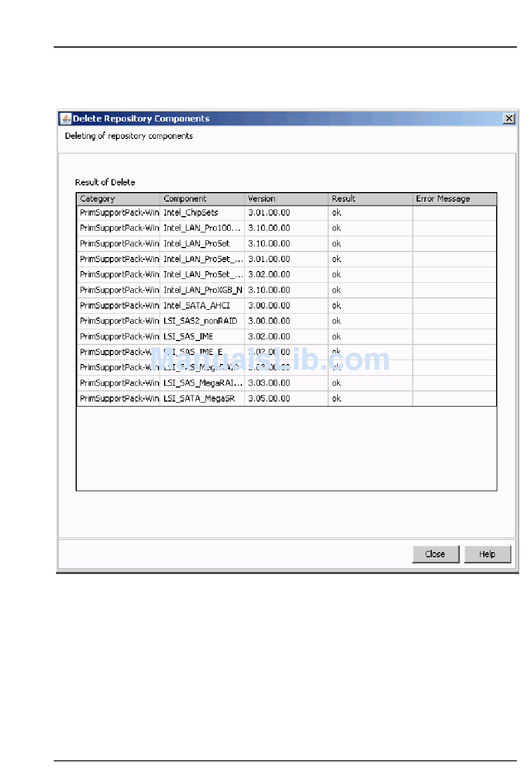
Task: Select the LSI_SATA_MegaSR component cell
Action: 202,399
